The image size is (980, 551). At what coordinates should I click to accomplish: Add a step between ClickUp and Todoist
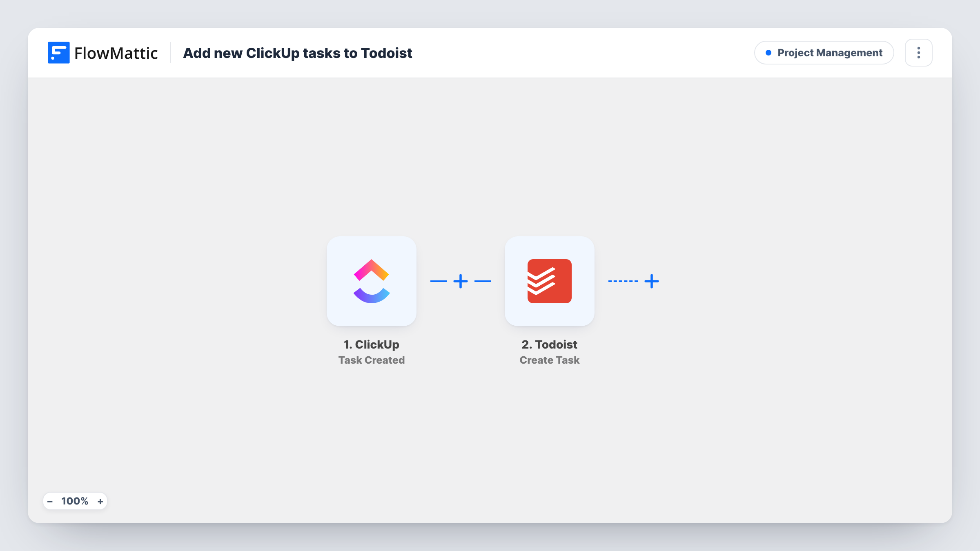point(461,281)
